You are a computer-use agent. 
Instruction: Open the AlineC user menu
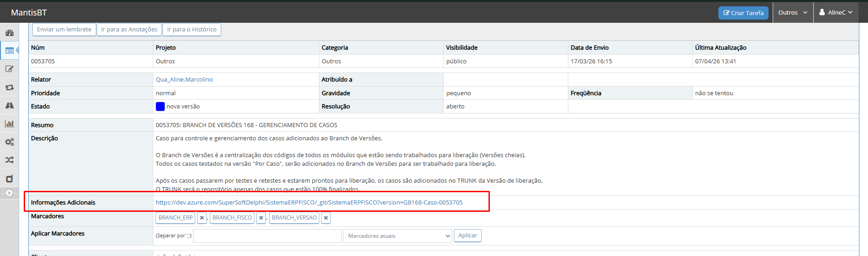[836, 12]
